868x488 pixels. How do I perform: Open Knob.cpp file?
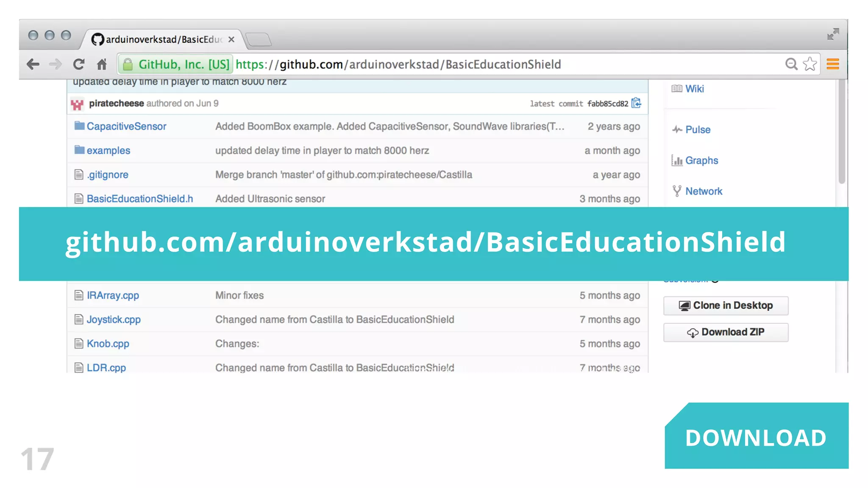click(108, 344)
